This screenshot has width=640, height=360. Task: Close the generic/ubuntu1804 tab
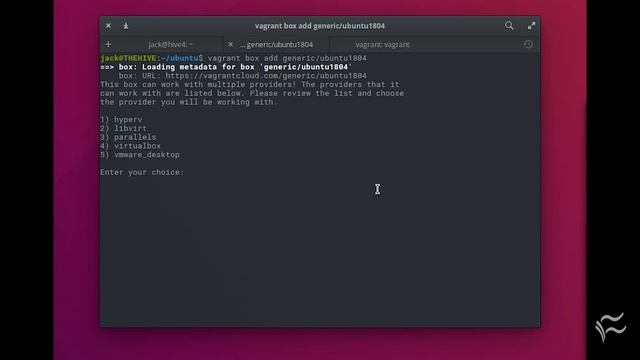coord(230,44)
